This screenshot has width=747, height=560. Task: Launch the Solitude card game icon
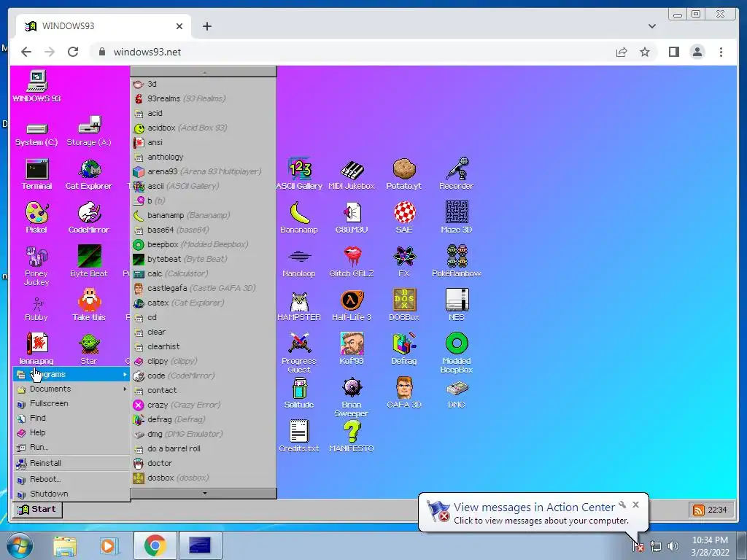point(299,393)
